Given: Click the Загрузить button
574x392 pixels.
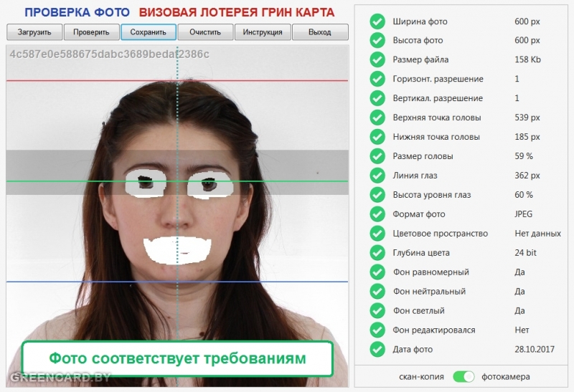Looking at the screenshot, I should pos(34,32).
